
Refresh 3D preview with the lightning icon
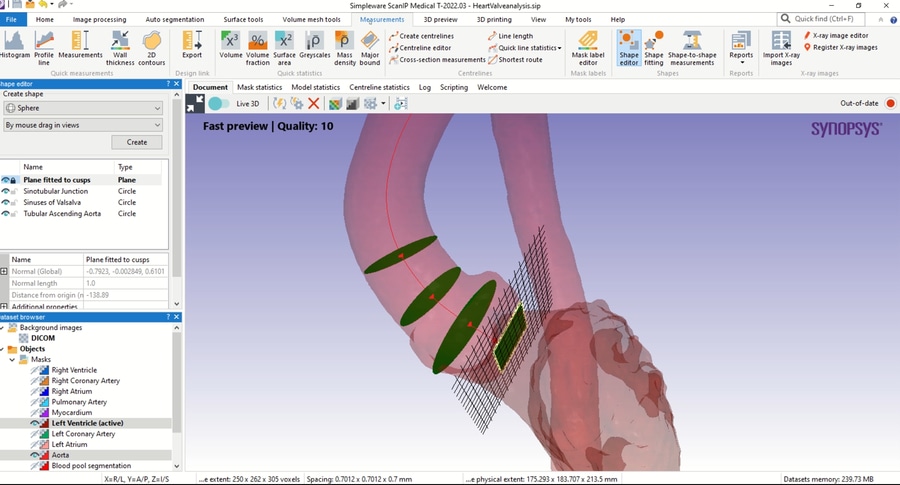280,103
